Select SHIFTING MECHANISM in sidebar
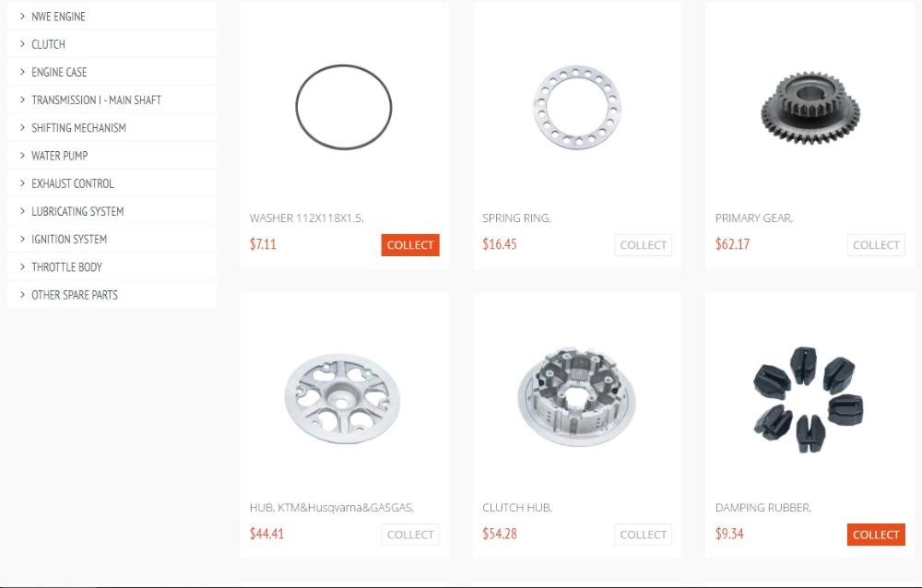 (x=78, y=127)
